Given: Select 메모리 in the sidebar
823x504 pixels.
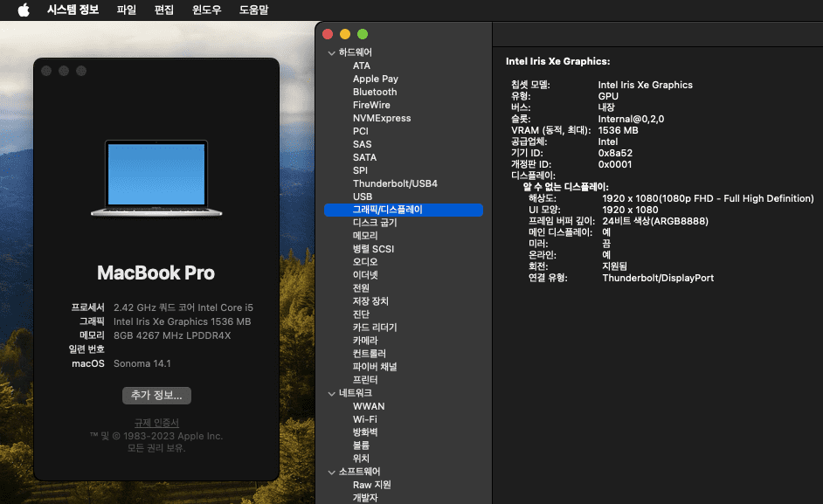Looking at the screenshot, I should [x=365, y=236].
